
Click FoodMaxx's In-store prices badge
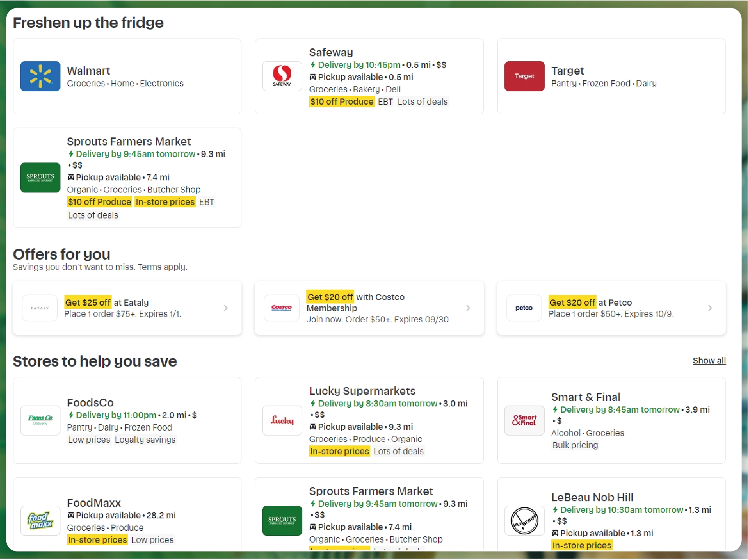click(x=97, y=540)
